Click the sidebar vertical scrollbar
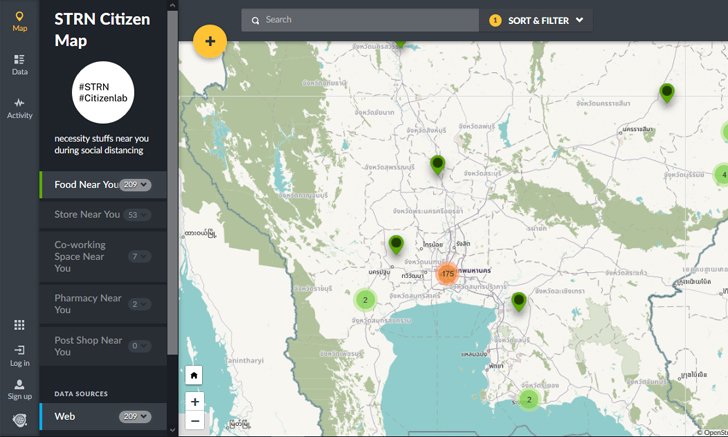728x437 pixels. coord(172,183)
